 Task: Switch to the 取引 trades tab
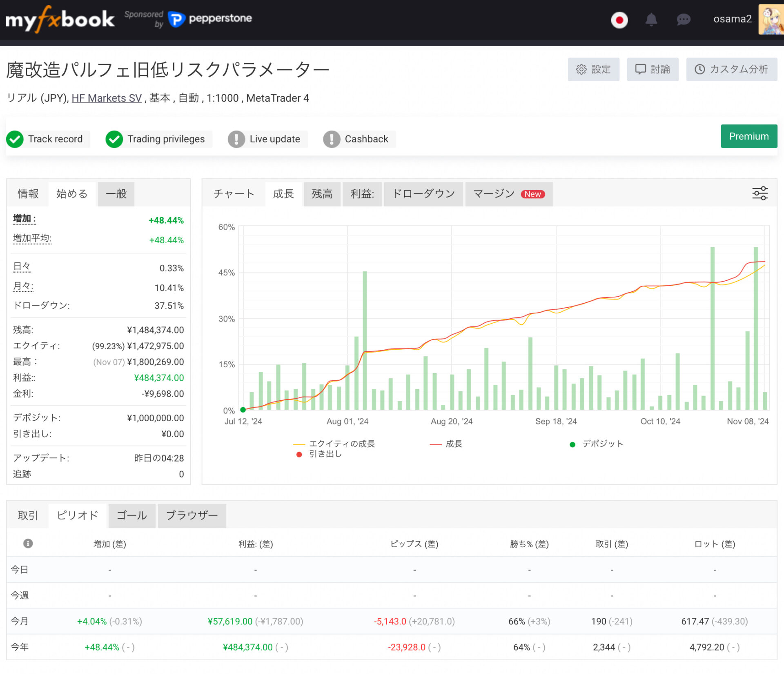(28, 515)
